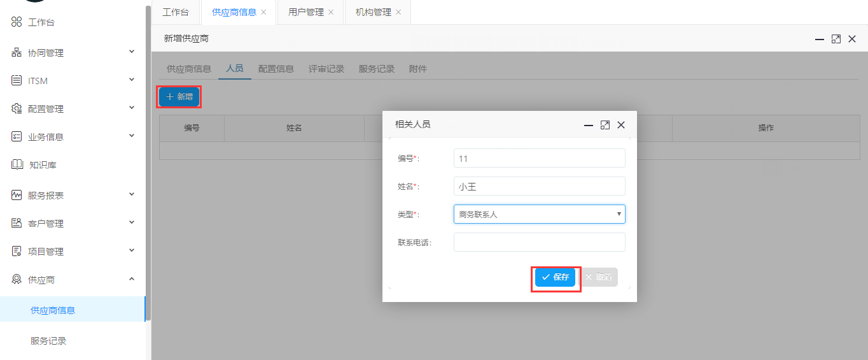Click the 服务报表 chart icon
The image size is (868, 360).
[17, 196]
